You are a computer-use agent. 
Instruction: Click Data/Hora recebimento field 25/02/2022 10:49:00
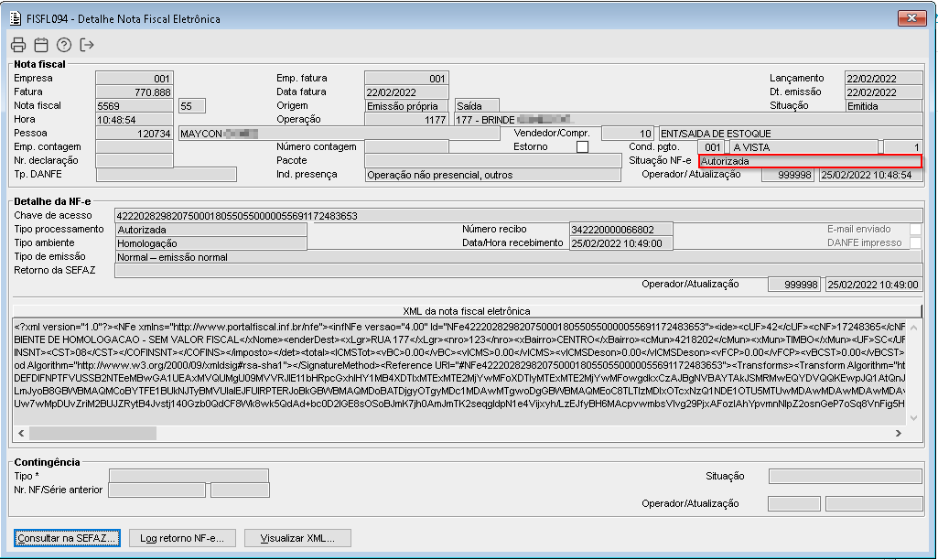(x=621, y=243)
